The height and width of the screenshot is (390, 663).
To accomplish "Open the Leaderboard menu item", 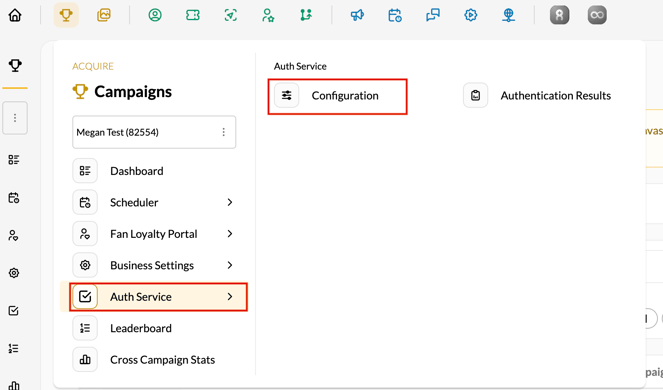I will click(153, 328).
